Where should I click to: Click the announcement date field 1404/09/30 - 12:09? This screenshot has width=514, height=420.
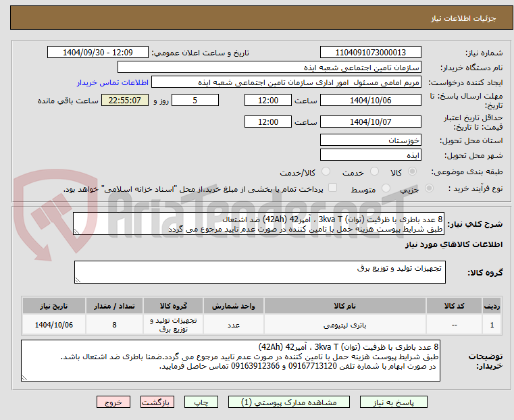(98, 53)
